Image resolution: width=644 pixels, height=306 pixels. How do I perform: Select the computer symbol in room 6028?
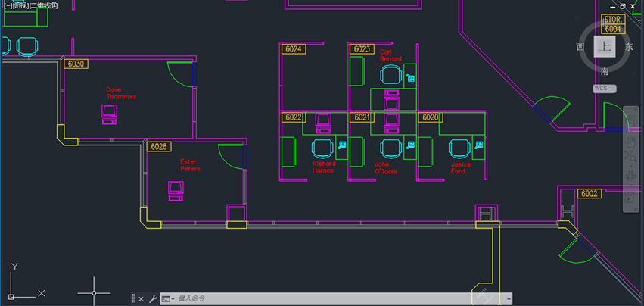[175, 190]
